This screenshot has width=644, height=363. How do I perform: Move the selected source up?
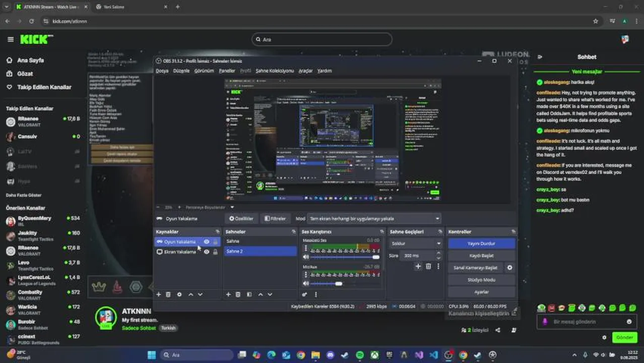tap(190, 294)
